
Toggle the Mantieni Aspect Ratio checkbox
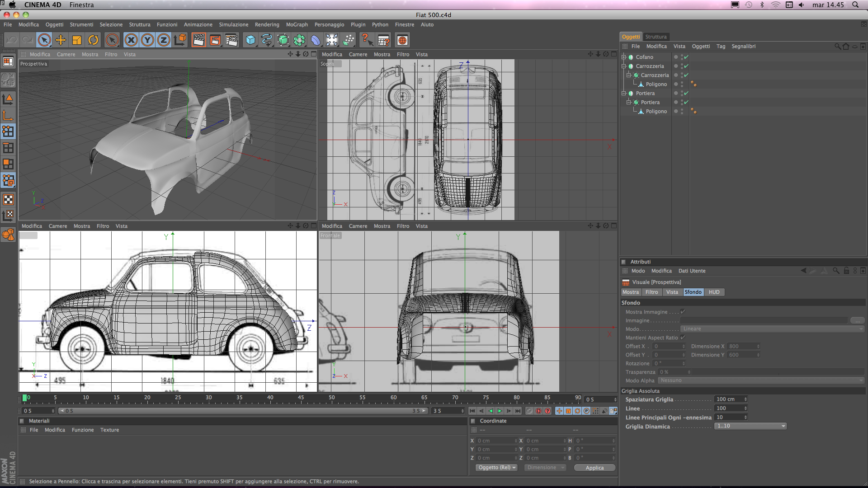(683, 338)
